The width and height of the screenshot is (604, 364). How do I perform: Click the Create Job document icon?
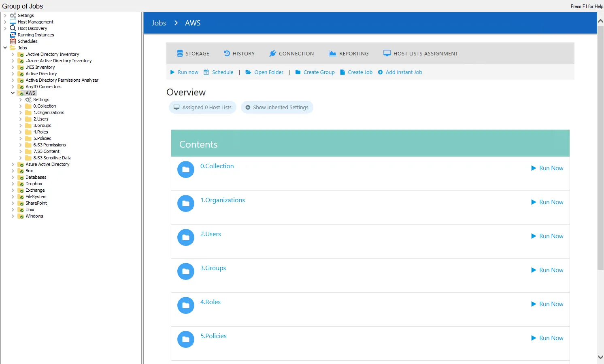tap(342, 72)
